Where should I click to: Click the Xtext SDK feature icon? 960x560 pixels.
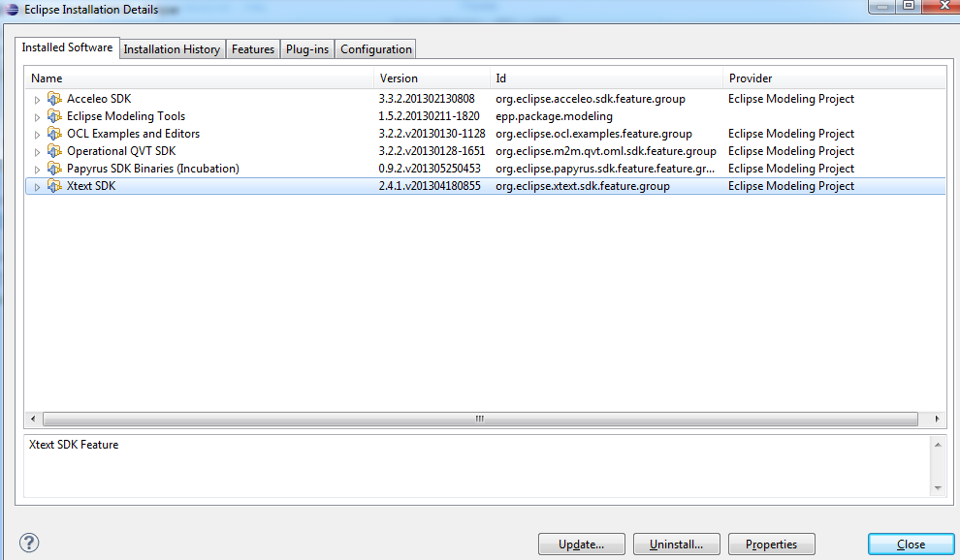coord(54,186)
